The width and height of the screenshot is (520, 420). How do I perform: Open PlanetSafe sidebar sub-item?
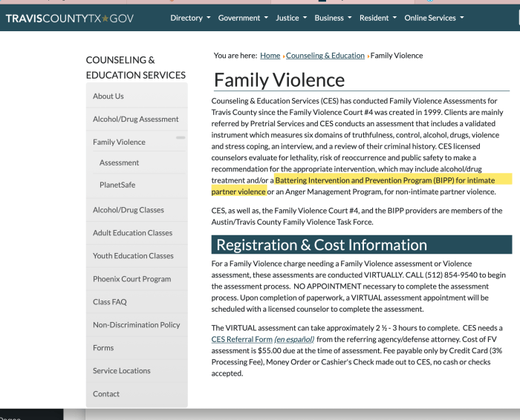pos(117,185)
